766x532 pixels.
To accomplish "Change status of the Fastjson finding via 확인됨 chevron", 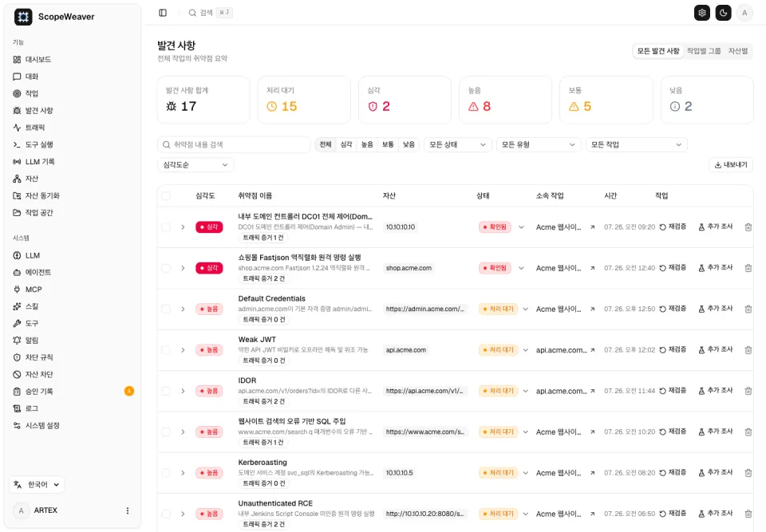I will coord(521,268).
